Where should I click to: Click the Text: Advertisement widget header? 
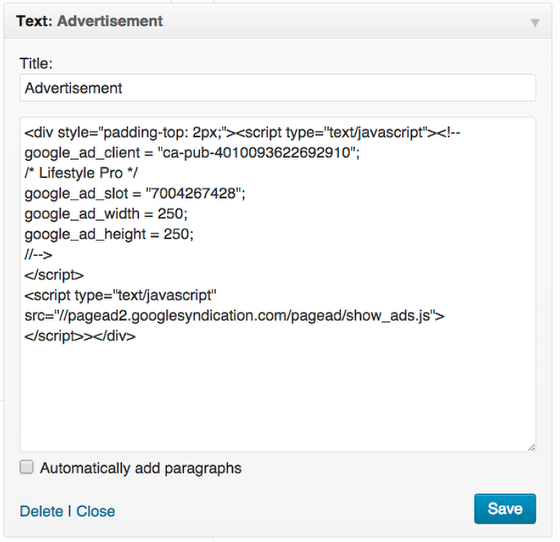pos(278,21)
